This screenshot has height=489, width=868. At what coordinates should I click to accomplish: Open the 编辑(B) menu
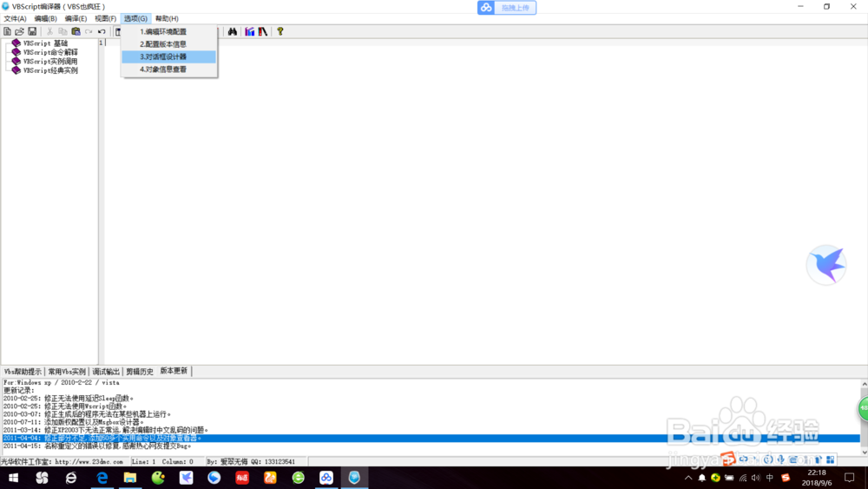(45, 18)
